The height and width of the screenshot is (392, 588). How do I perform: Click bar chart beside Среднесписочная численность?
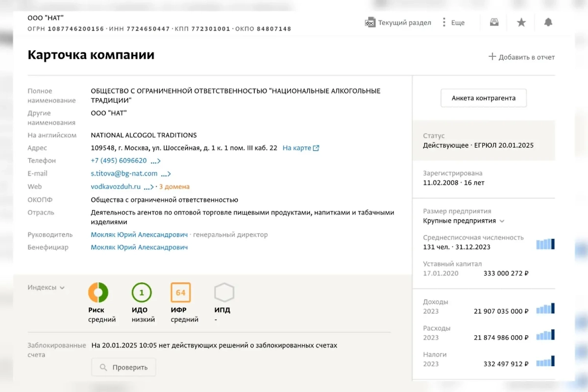click(x=545, y=244)
